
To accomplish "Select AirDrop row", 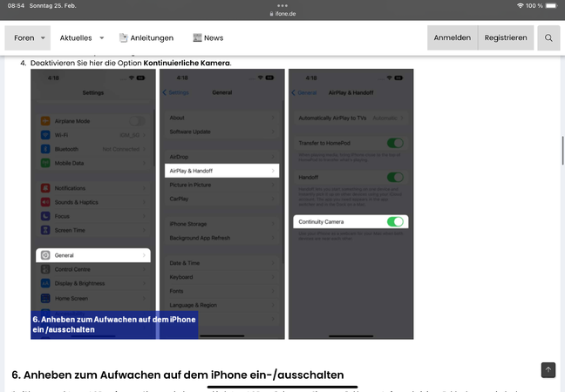I will pos(222,157).
